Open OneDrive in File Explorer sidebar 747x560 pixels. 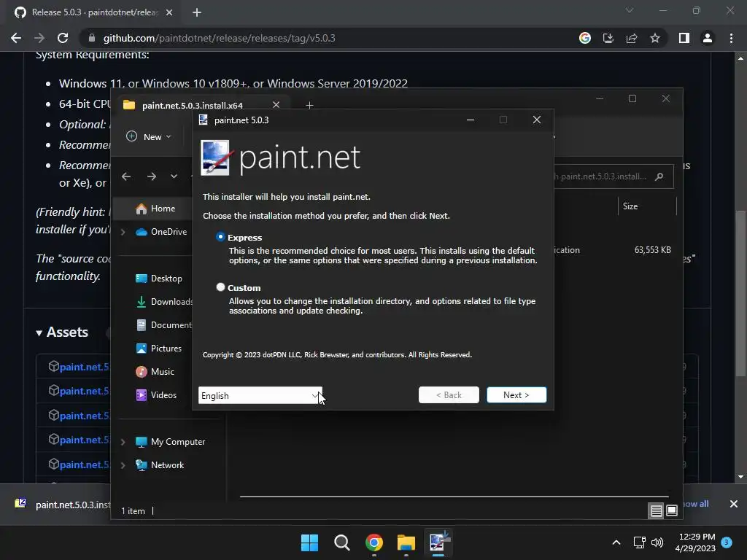(161, 232)
